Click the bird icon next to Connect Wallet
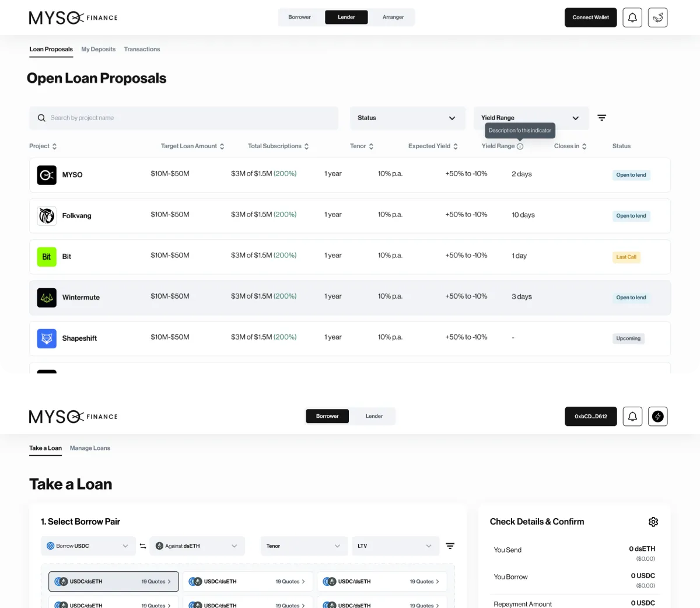700x608 pixels. point(658,18)
